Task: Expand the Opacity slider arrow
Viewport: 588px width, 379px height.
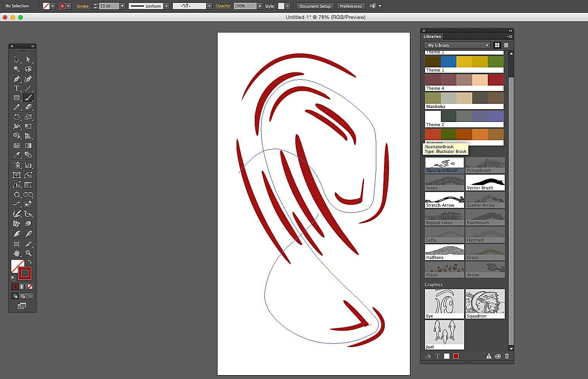Action: click(260, 6)
